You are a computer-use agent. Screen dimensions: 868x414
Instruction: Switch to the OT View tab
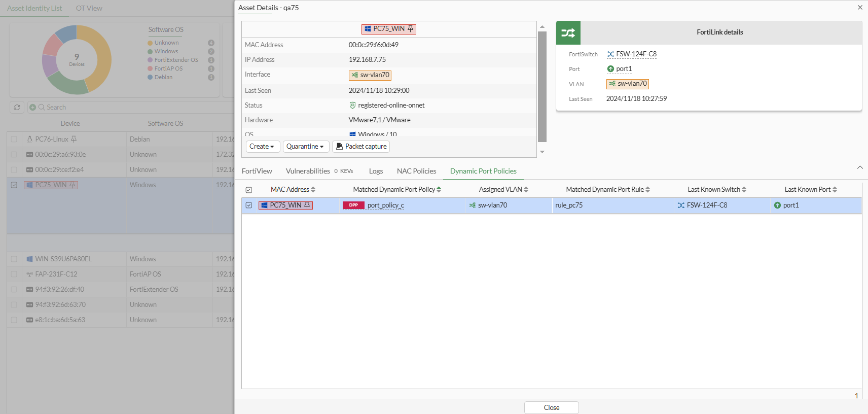[89, 8]
